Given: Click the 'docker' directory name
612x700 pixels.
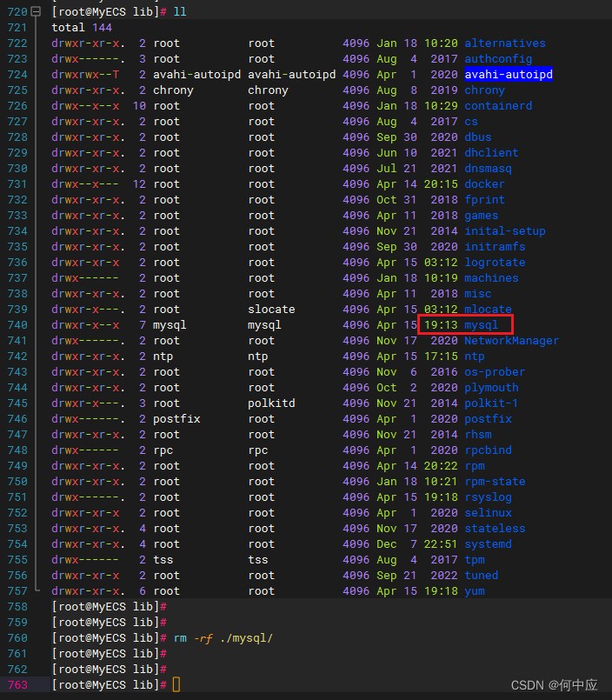Looking at the screenshot, I should click(x=485, y=184).
